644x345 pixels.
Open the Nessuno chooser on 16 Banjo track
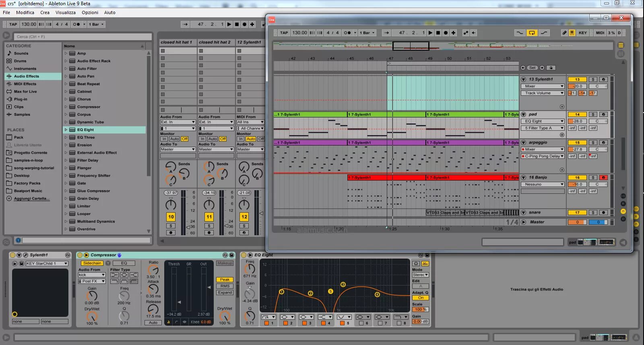pos(543,184)
